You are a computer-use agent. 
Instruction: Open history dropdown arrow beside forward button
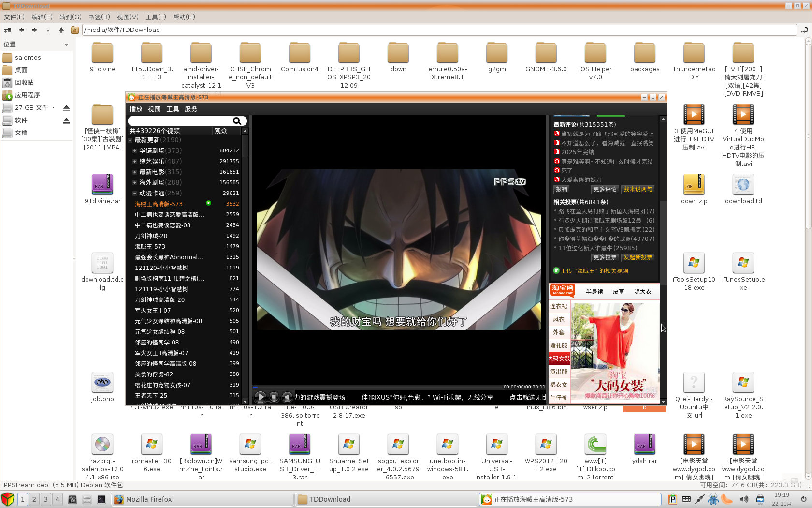click(x=48, y=30)
